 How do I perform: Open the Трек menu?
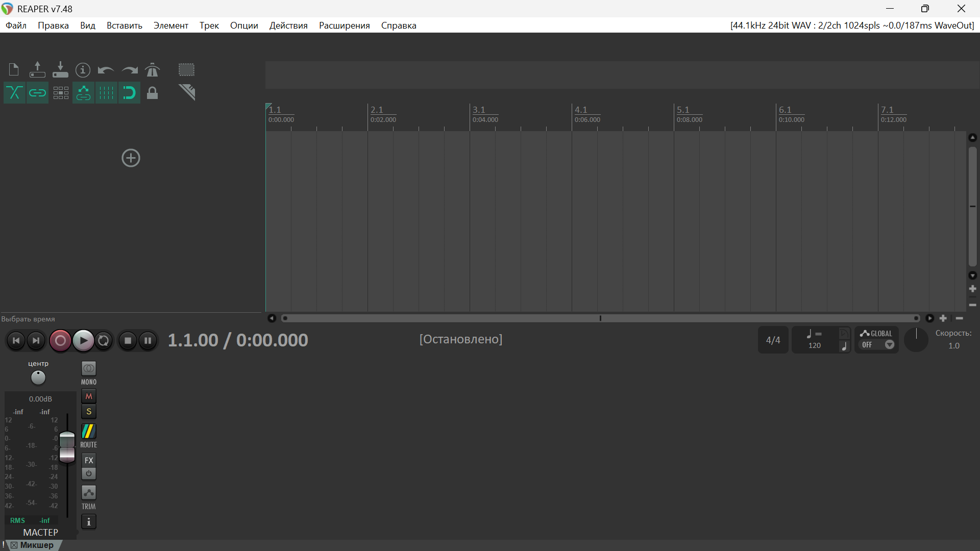tap(209, 26)
